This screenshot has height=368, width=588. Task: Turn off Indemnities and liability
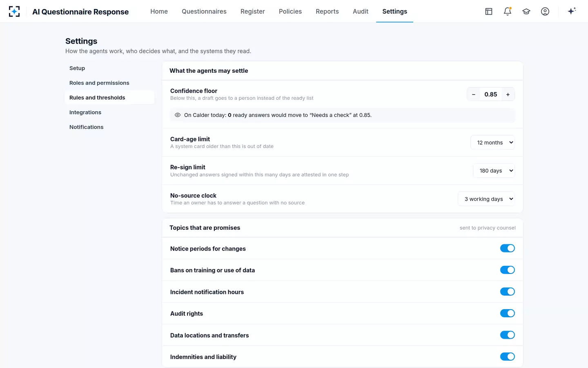pyautogui.click(x=508, y=357)
